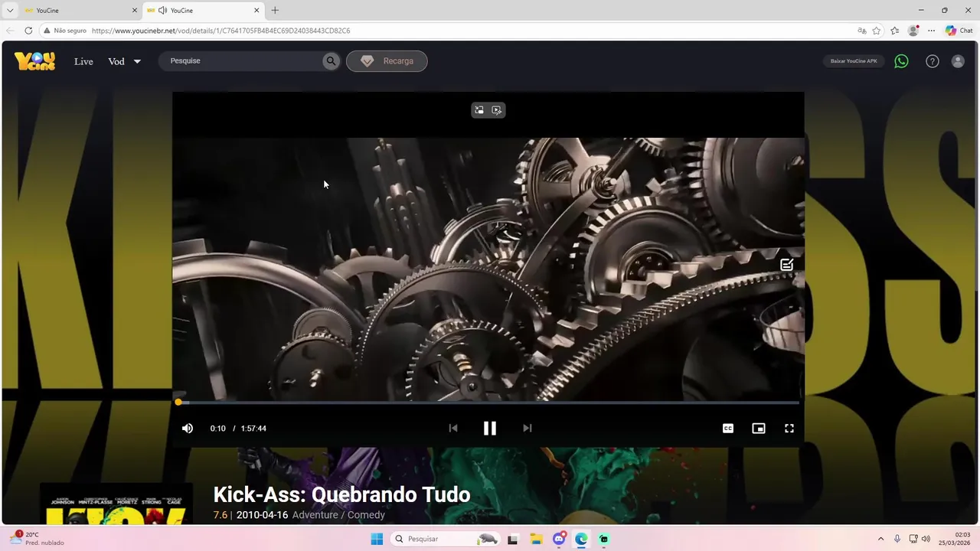This screenshot has width=980, height=551.
Task: Click the rating 7.6
Action: click(x=220, y=515)
